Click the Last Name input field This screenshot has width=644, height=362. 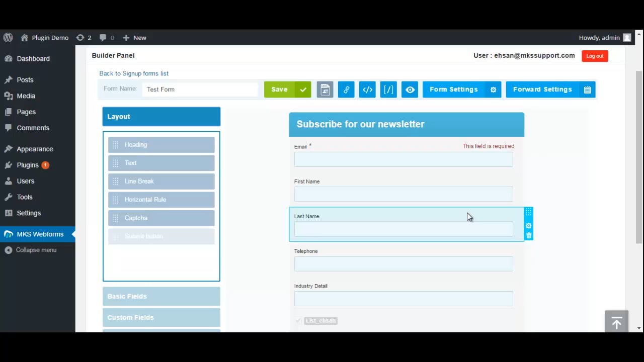click(x=404, y=229)
